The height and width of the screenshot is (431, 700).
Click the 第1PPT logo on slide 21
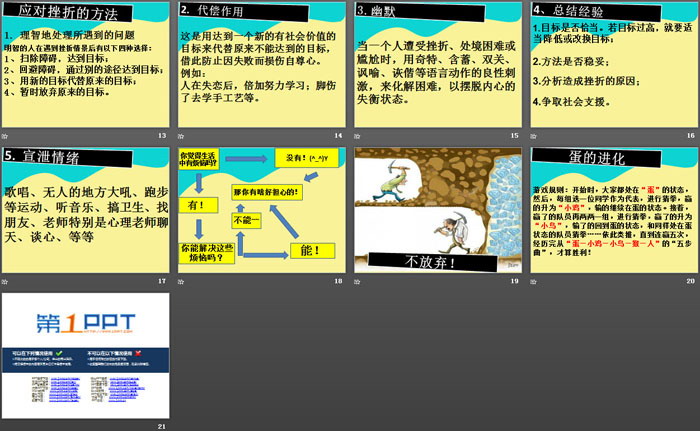(x=85, y=324)
